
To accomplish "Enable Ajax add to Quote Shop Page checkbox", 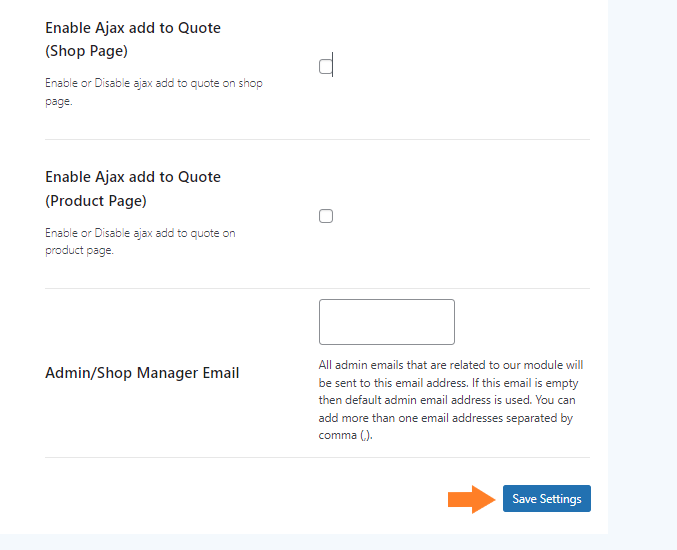I will [326, 67].
